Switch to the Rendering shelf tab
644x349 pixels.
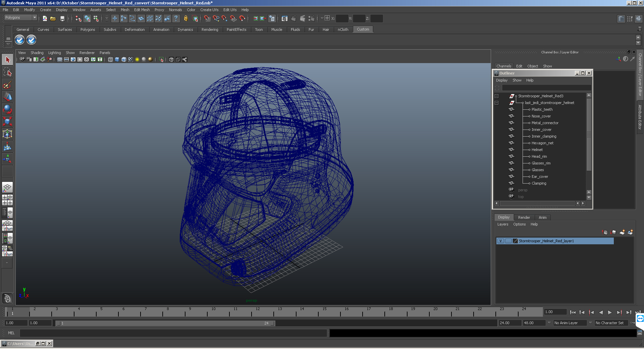pyautogui.click(x=210, y=30)
